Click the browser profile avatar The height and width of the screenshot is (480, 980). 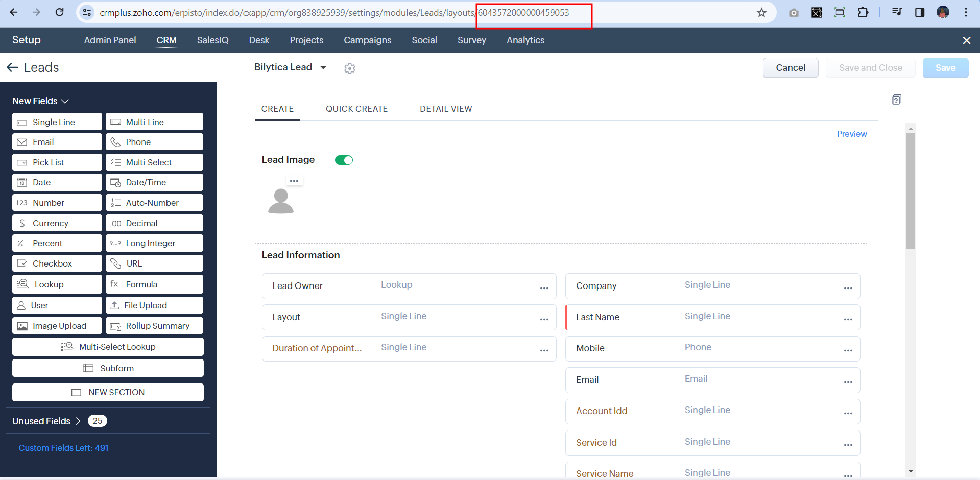(x=943, y=12)
